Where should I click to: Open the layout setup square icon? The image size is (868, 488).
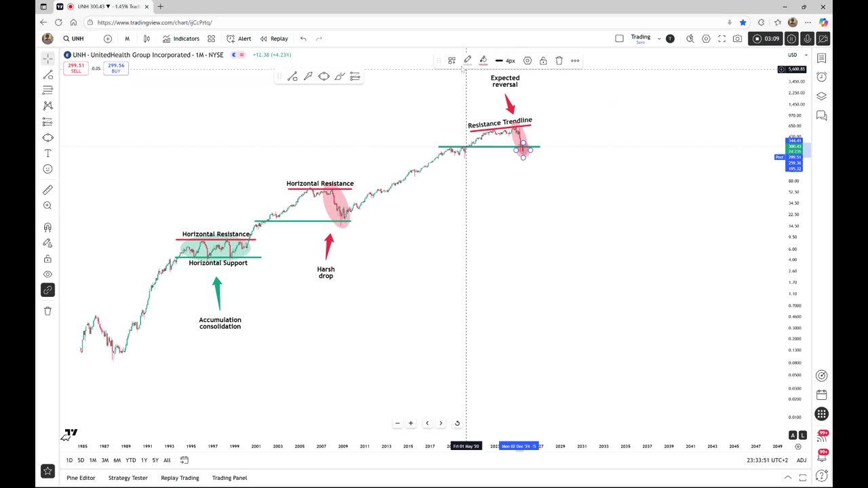click(x=619, y=39)
